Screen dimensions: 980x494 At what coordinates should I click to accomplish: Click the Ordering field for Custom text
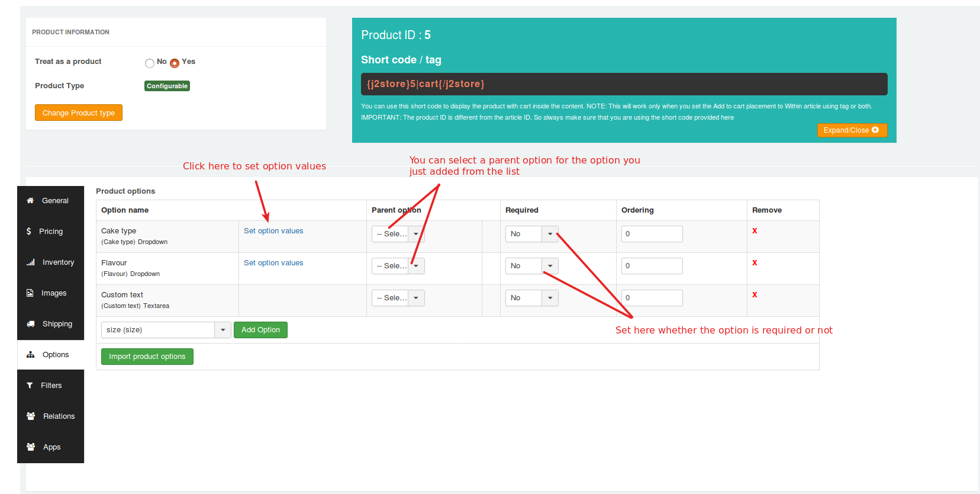652,298
